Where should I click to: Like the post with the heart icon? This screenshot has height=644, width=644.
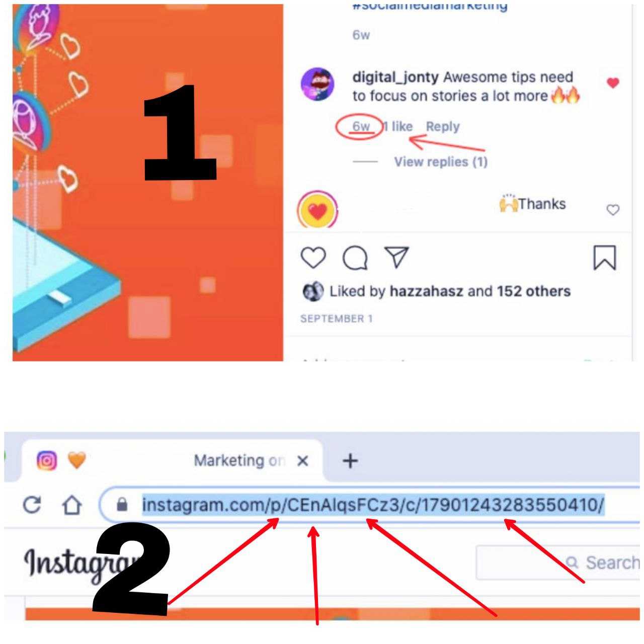[313, 258]
